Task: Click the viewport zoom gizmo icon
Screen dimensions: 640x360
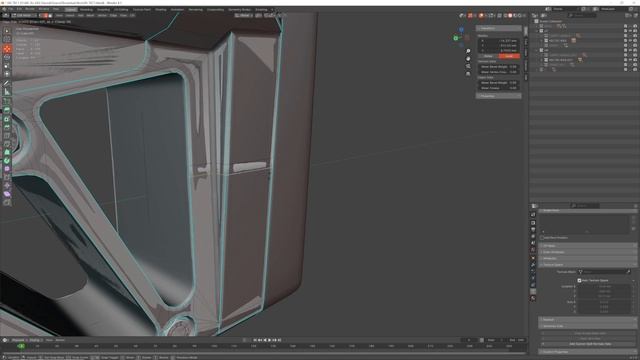Action: pyautogui.click(x=468, y=51)
